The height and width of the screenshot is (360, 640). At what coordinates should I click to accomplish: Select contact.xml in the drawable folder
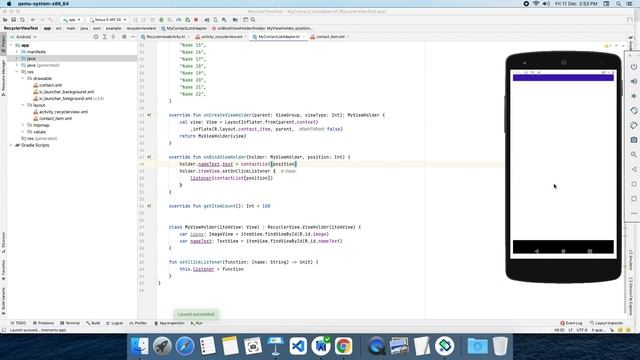point(47,85)
